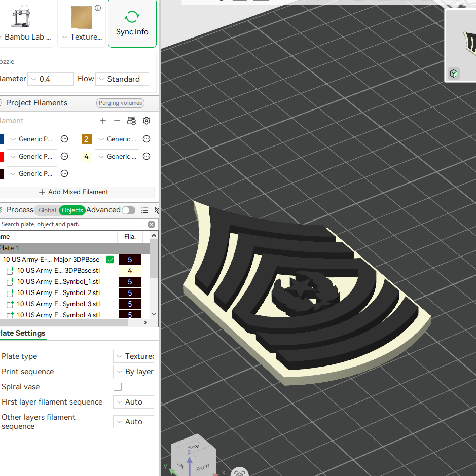The width and height of the screenshot is (476, 476).
Task: Open Plate type Textured dropdown
Action: (133, 356)
